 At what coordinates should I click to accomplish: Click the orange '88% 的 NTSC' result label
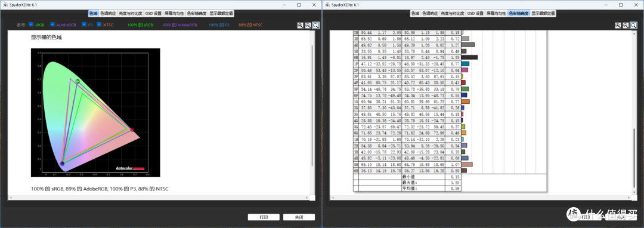[250, 25]
